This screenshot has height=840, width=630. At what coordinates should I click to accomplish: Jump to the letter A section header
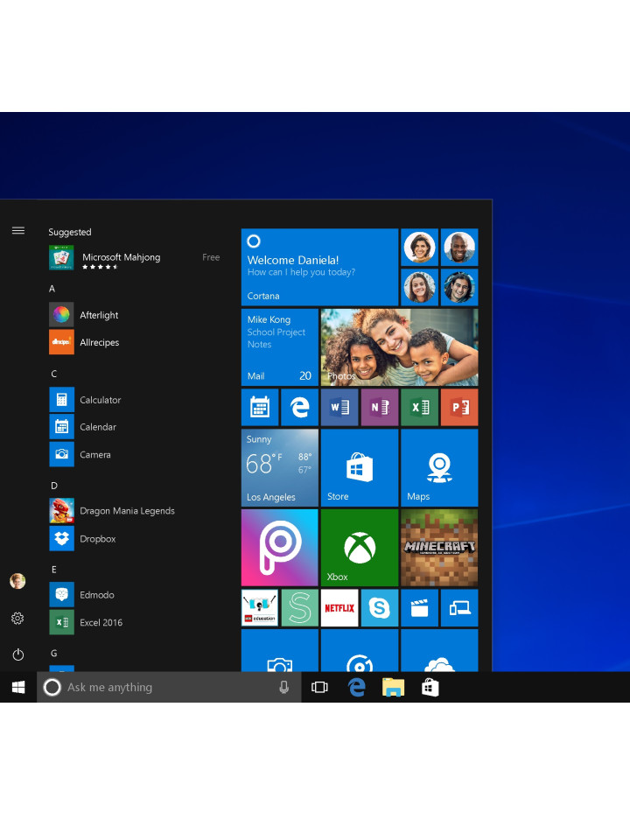coord(52,288)
